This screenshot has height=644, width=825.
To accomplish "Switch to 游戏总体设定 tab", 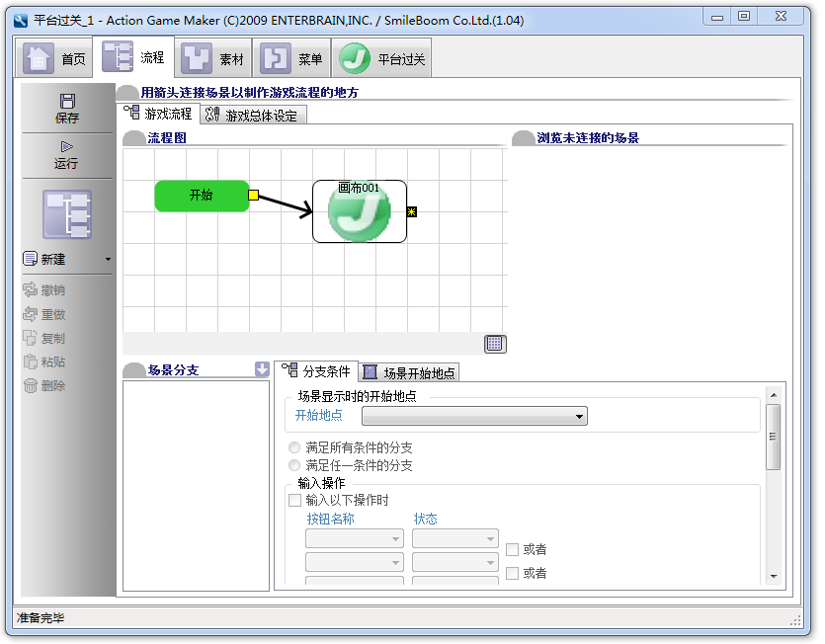I will point(254,115).
